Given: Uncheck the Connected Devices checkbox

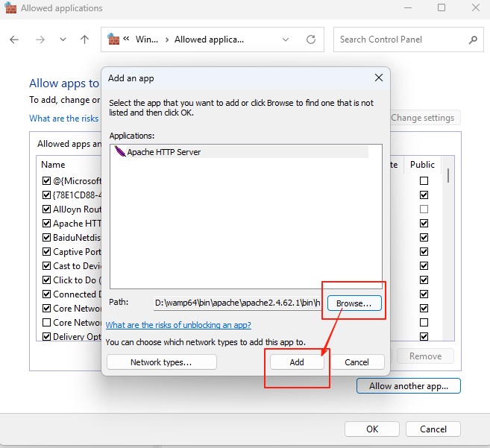Looking at the screenshot, I should click(x=46, y=294).
